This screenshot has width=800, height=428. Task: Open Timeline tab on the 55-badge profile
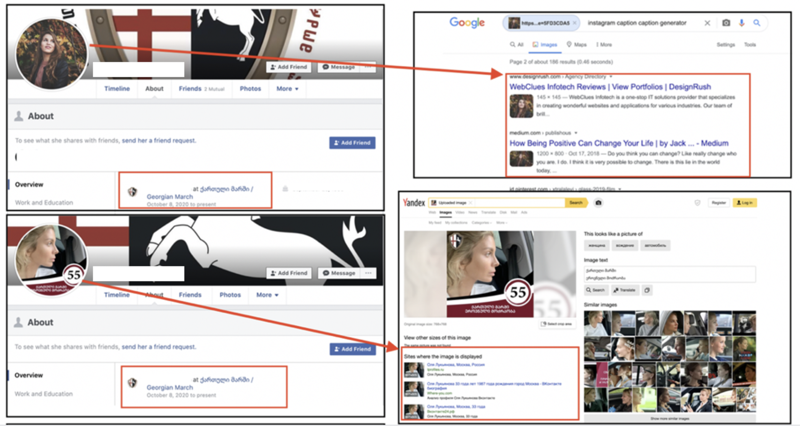tap(117, 295)
